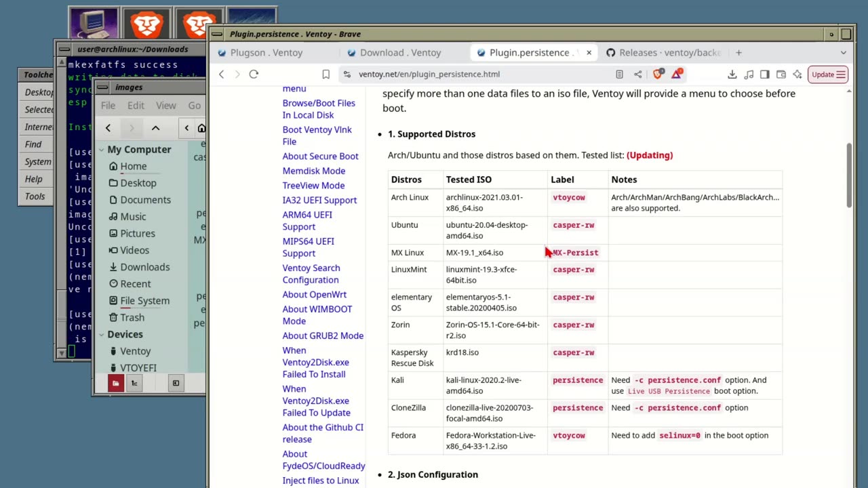Open About Secure Boot link
This screenshot has width=868, height=488.
click(320, 156)
